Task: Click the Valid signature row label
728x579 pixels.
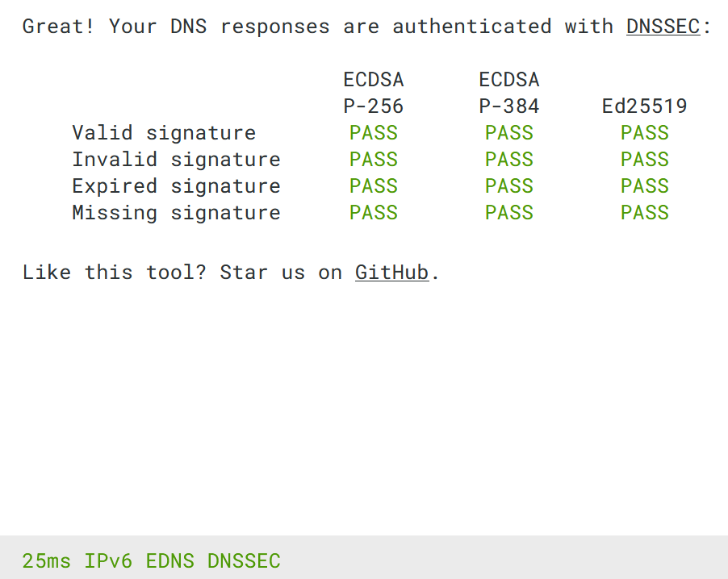Action: click(x=164, y=133)
